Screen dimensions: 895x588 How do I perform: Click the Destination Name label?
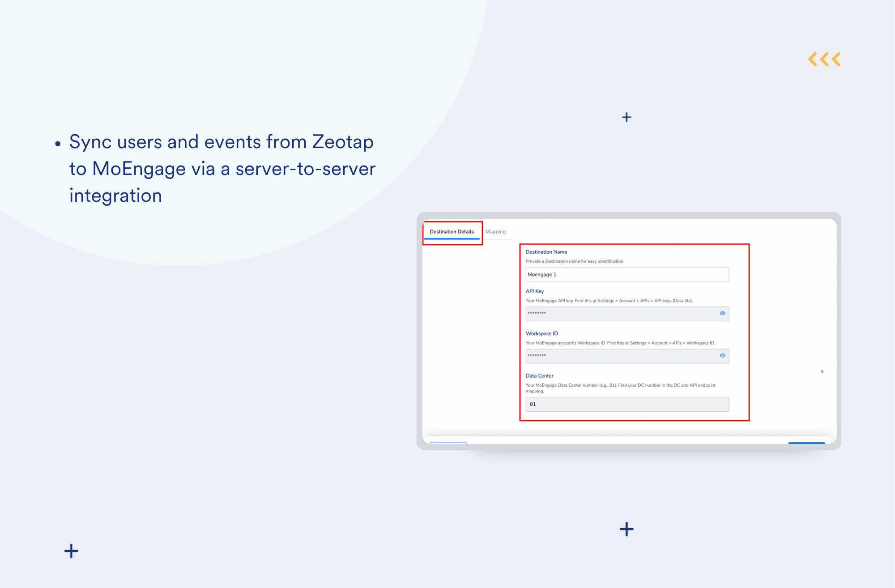click(x=546, y=252)
